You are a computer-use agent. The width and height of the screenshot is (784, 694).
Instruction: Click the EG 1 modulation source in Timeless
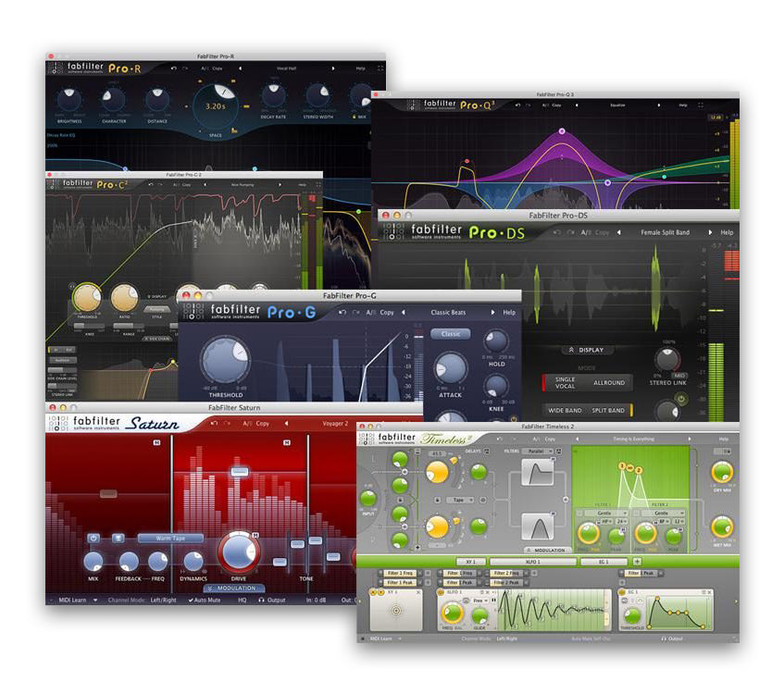(604, 562)
